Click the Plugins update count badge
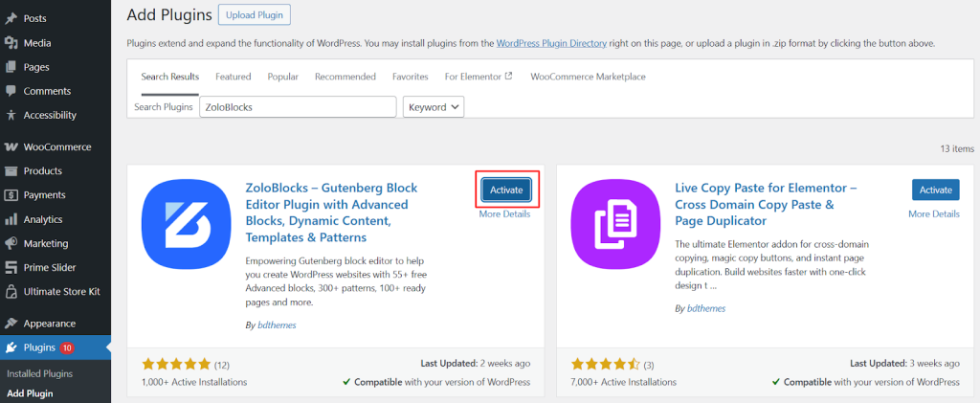 pyautogui.click(x=67, y=347)
